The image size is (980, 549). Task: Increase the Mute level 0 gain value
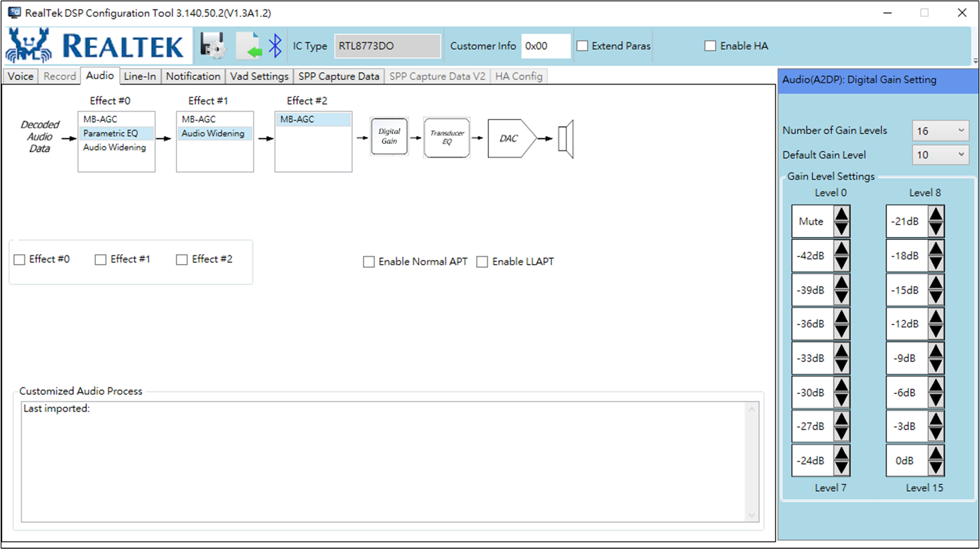[x=841, y=213]
